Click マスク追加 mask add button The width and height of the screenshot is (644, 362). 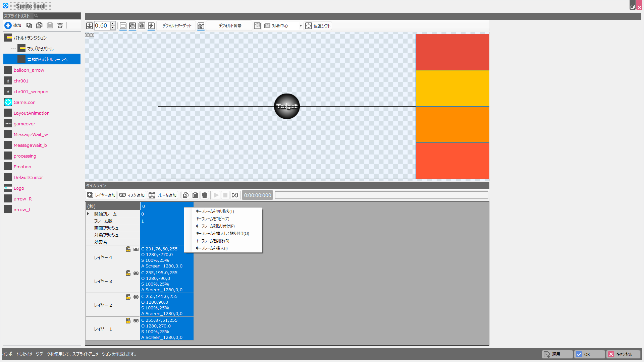pyautogui.click(x=132, y=195)
